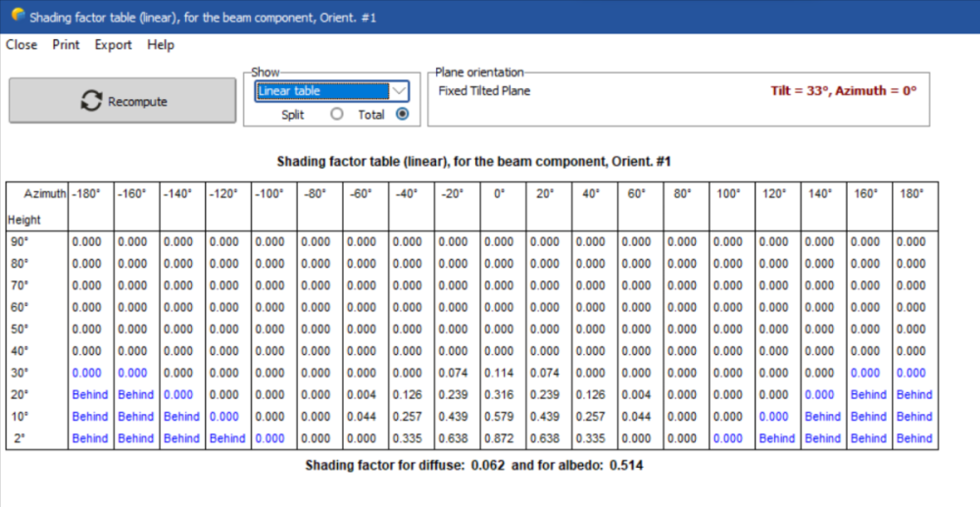Select the 0.579 shading factor cell

pyautogui.click(x=499, y=417)
